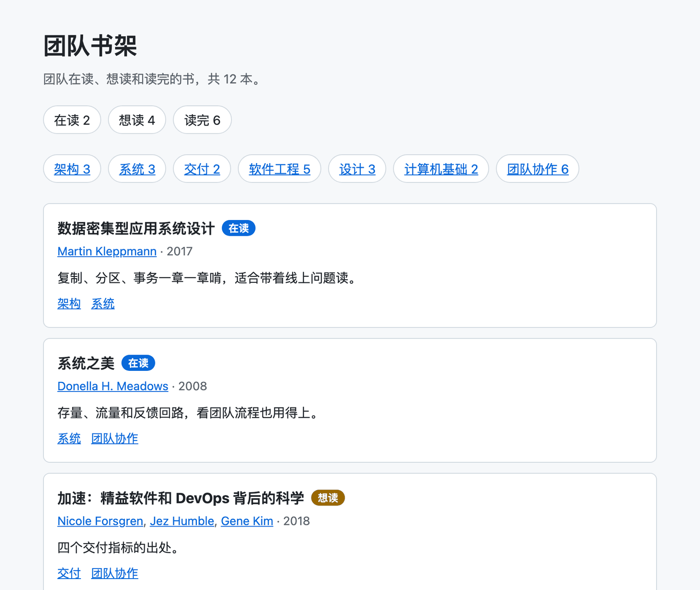This screenshot has height=590, width=700.
Task: Click the note 四个交付指标的出处
Action: point(119,547)
